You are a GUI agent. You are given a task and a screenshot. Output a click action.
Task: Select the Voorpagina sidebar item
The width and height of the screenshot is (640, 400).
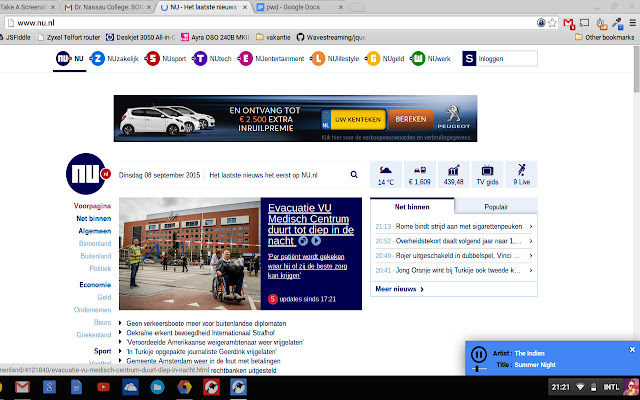click(92, 206)
